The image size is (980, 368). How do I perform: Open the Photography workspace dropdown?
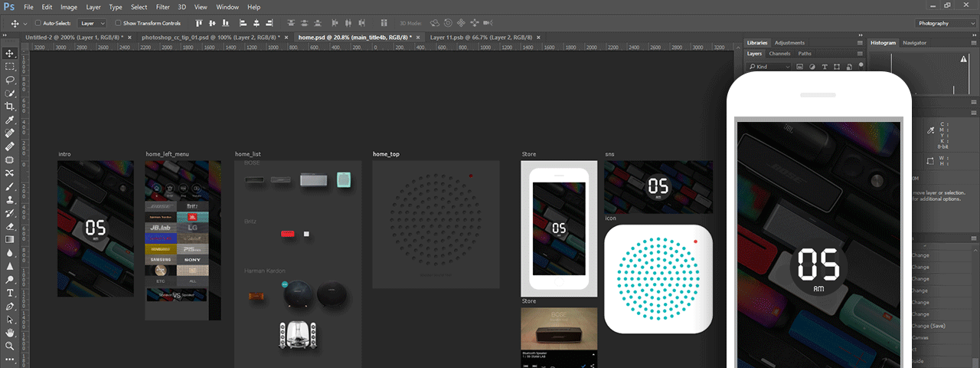click(x=944, y=23)
